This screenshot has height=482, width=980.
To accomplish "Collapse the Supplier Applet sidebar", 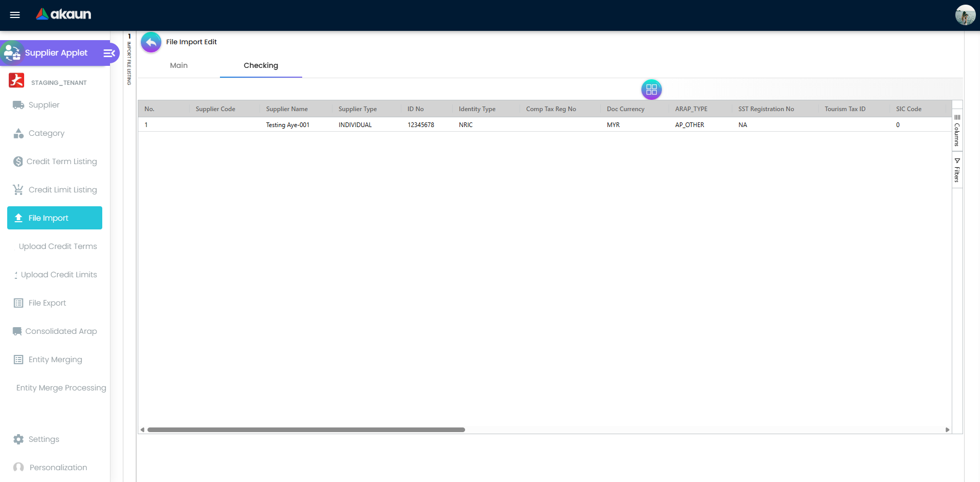I will coord(108,53).
